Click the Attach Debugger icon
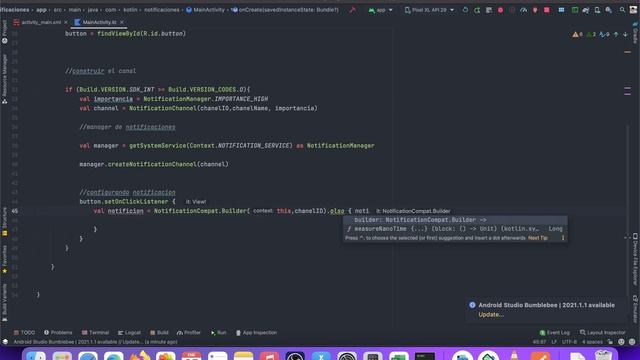 coord(535,10)
